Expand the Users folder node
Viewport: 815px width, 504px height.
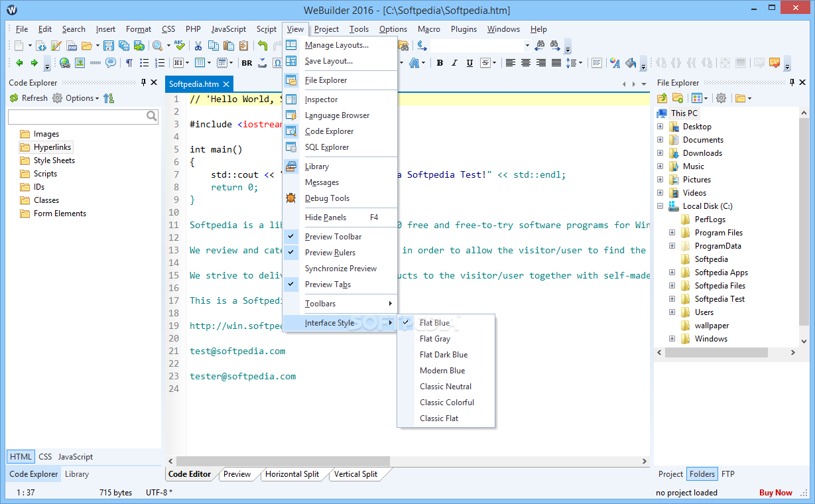(672, 312)
